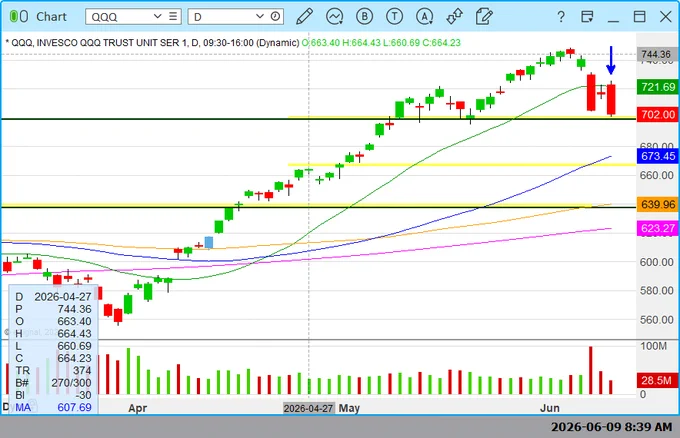Click the green link indicator icon beside Chart
Viewport: 680px width, 438px height.
tap(19, 16)
